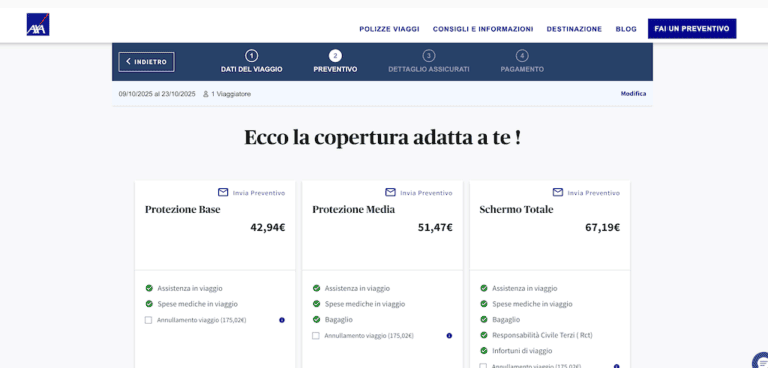
Task: Click the 67,19€ price
Action: (602, 227)
